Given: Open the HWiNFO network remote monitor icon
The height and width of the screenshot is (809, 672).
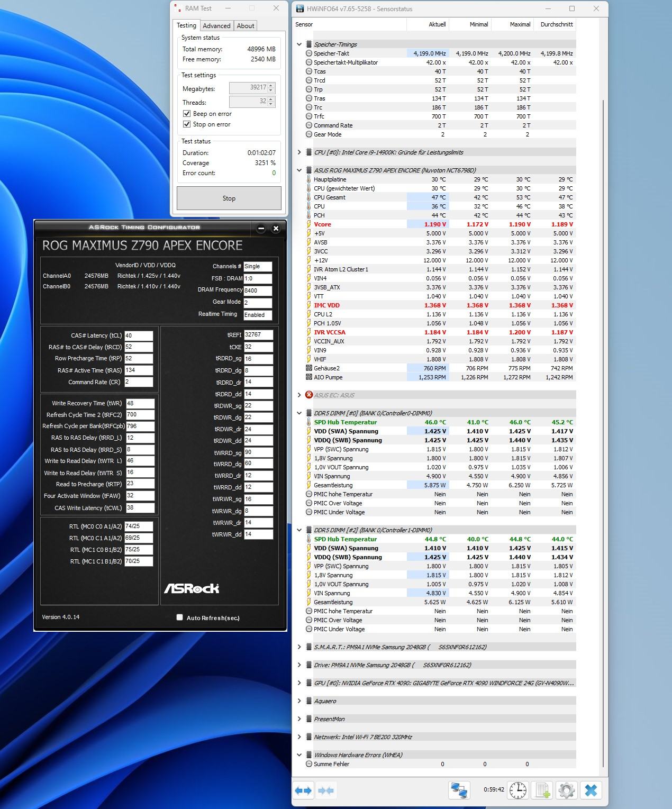Looking at the screenshot, I should (x=459, y=790).
